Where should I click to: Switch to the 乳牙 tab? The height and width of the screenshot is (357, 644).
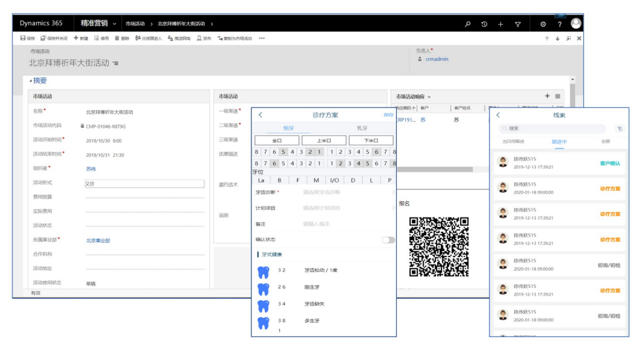click(361, 128)
